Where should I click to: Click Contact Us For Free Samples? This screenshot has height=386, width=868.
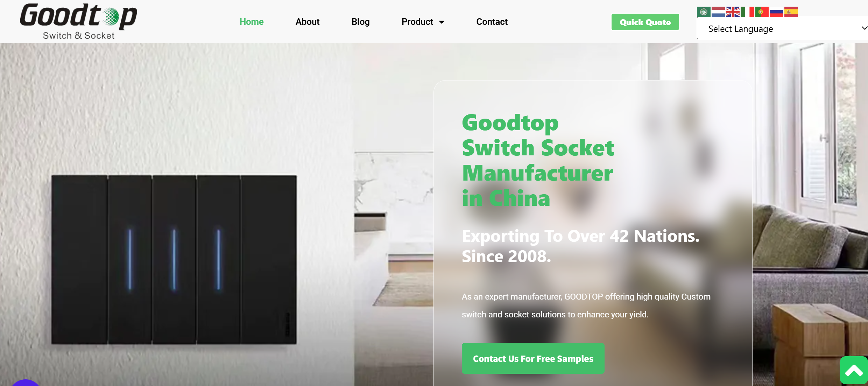tap(533, 358)
